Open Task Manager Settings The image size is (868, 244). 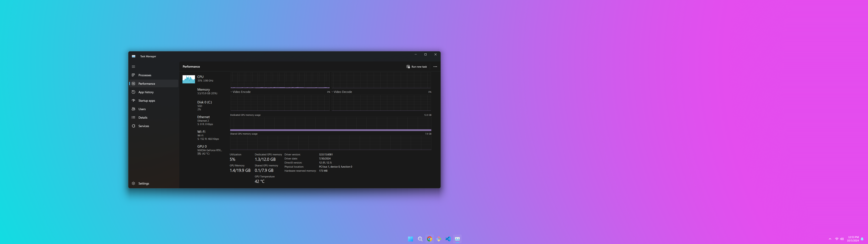(x=144, y=183)
